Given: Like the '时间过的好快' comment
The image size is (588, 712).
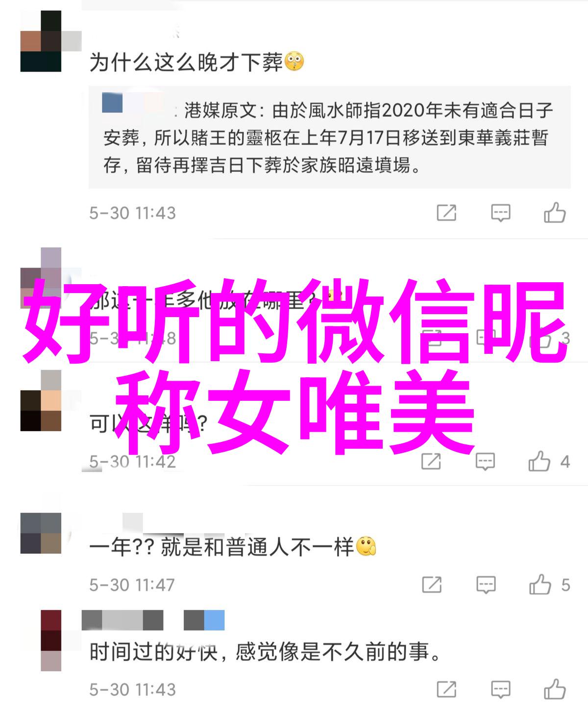Looking at the screenshot, I should [x=555, y=689].
